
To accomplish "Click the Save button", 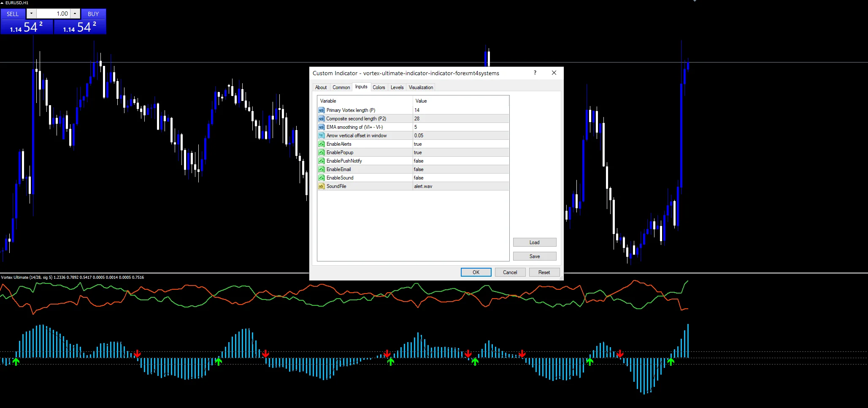I will 535,256.
